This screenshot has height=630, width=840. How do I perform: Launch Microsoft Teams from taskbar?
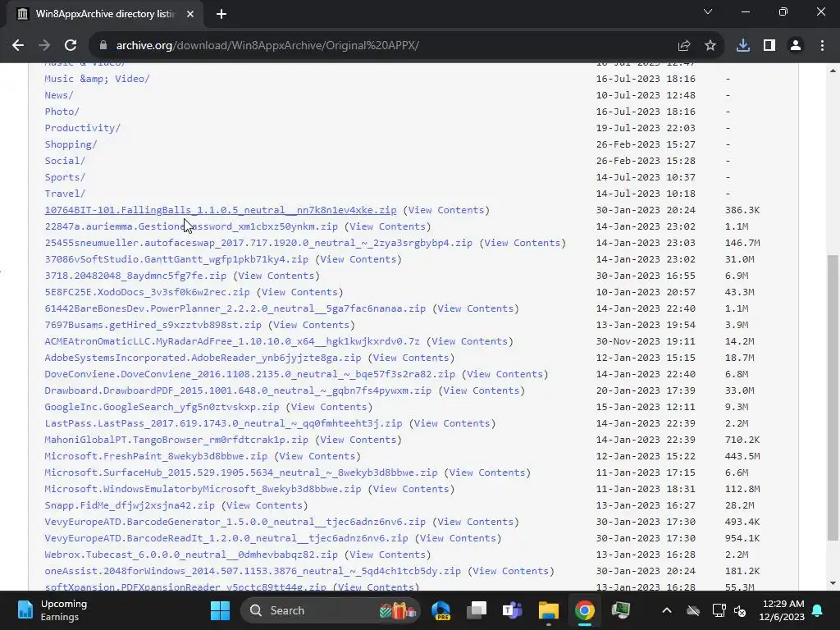(512, 610)
